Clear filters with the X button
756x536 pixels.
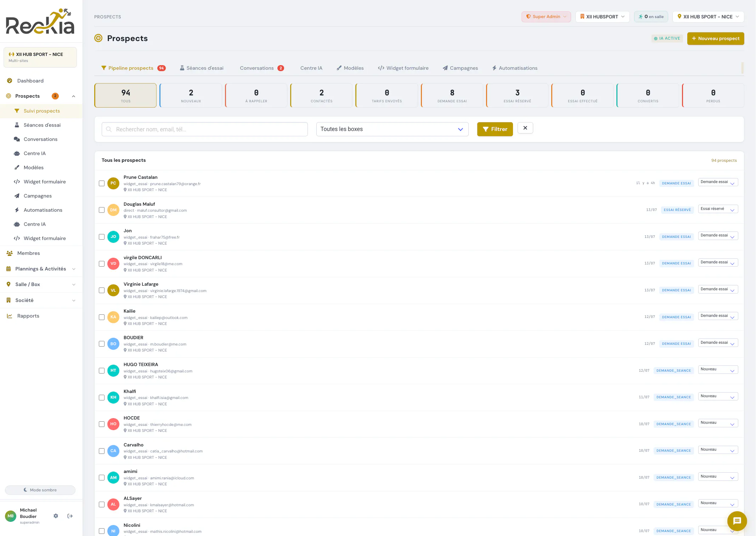coord(525,128)
